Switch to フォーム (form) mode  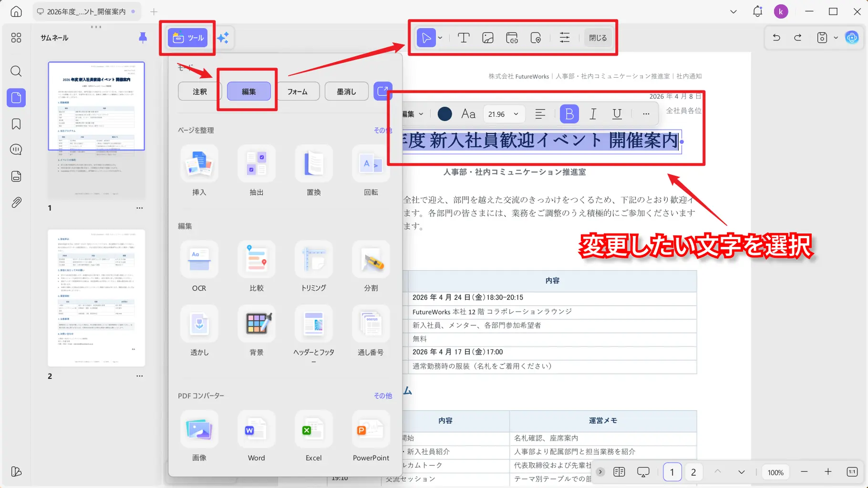(x=297, y=91)
